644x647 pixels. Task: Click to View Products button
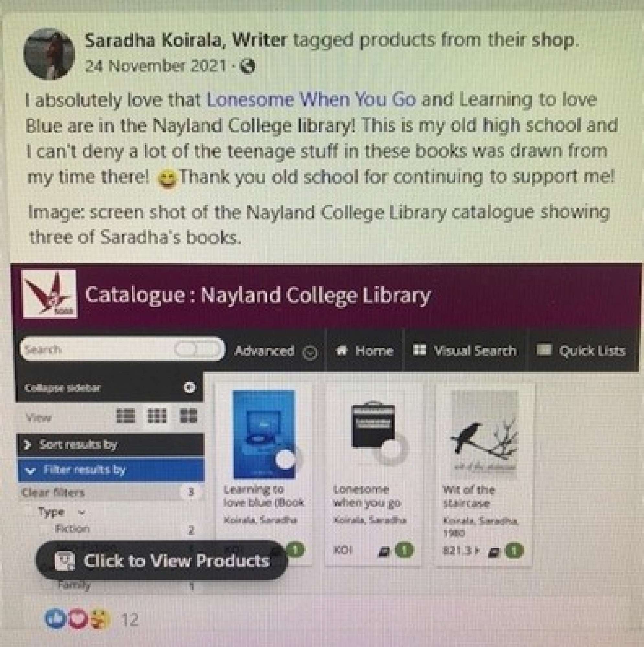click(x=161, y=560)
